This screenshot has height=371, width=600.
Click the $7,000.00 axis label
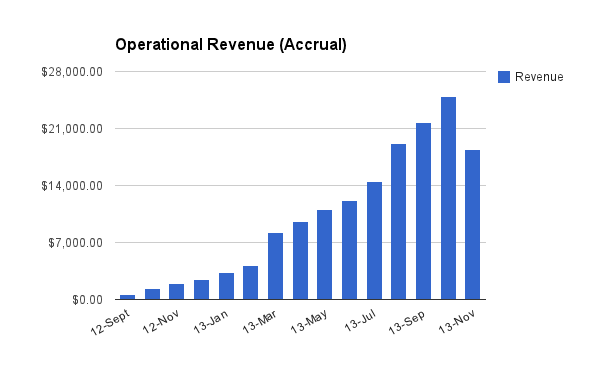75,243
